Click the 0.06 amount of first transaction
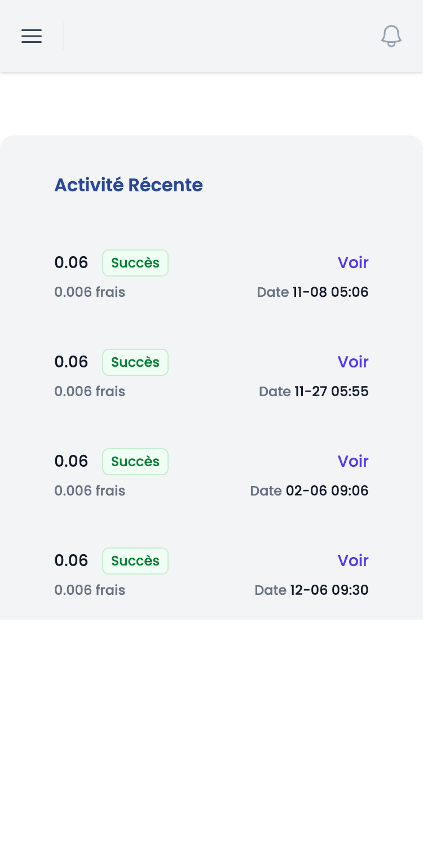Viewport: 423px width, 868px height. pos(71,262)
